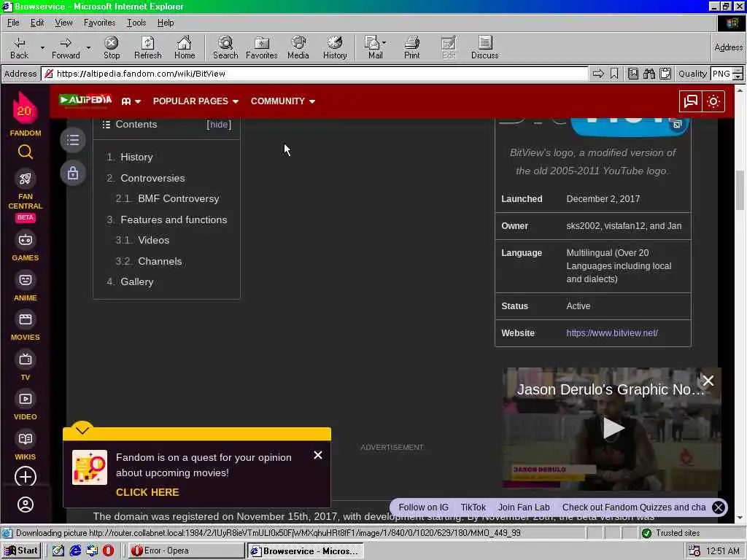
Task: Open the Games sidebar icon
Action: 26,240
